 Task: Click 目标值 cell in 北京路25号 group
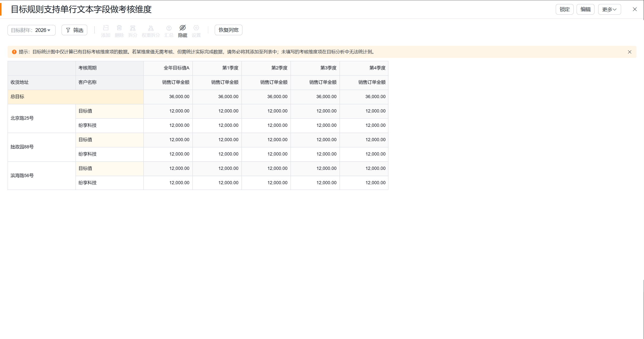(109, 111)
